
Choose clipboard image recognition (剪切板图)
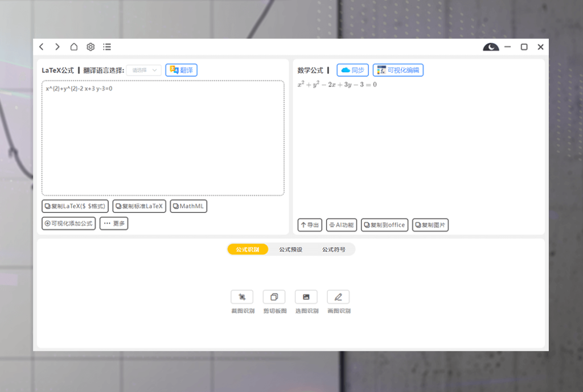click(274, 297)
